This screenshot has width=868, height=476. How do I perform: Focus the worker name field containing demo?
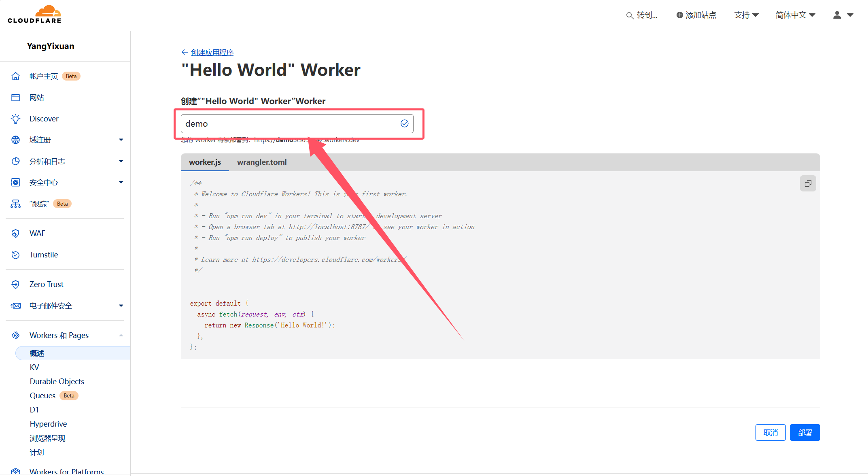[x=297, y=123]
